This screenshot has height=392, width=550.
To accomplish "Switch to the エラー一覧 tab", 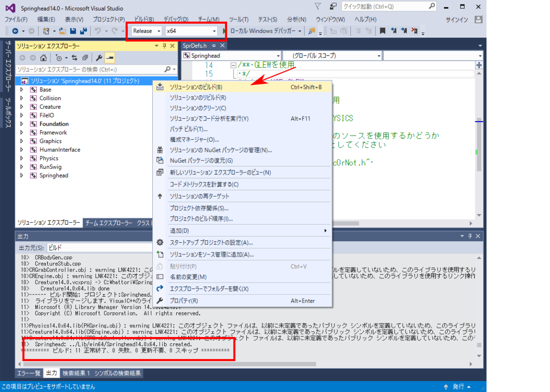I will [29, 373].
